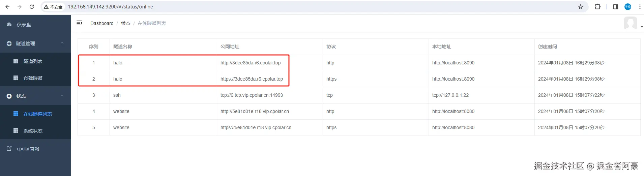Click website name in row 5
644x176 pixels.
(x=121, y=127)
